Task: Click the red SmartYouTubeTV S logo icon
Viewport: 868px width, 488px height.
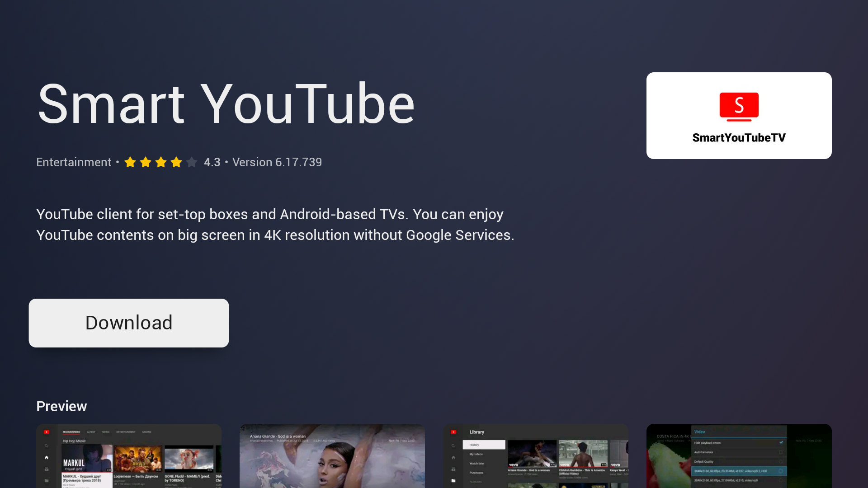Action: tap(739, 107)
